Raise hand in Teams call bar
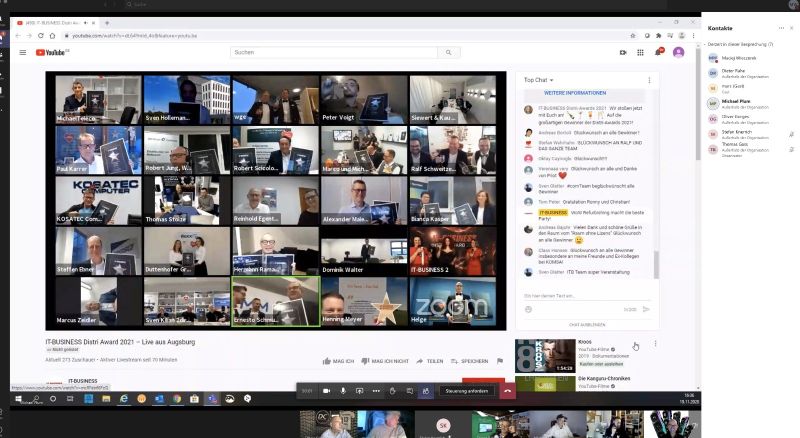Image resolution: width=800 pixels, height=438 pixels. [392, 391]
